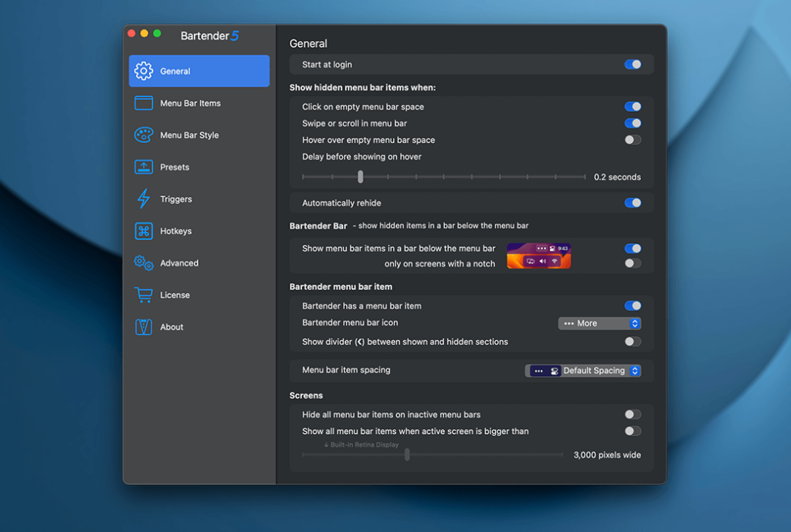Open the Presets panel
The image size is (791, 532).
coord(144,167)
